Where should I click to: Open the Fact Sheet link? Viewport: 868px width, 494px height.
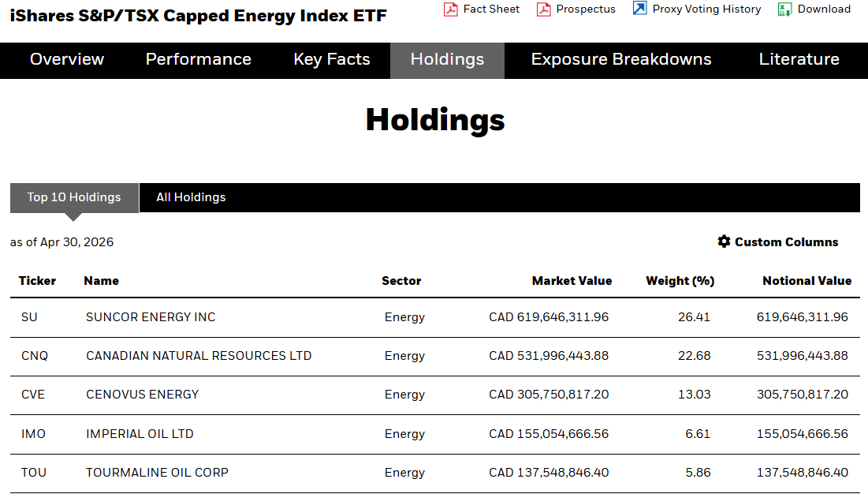tap(491, 9)
